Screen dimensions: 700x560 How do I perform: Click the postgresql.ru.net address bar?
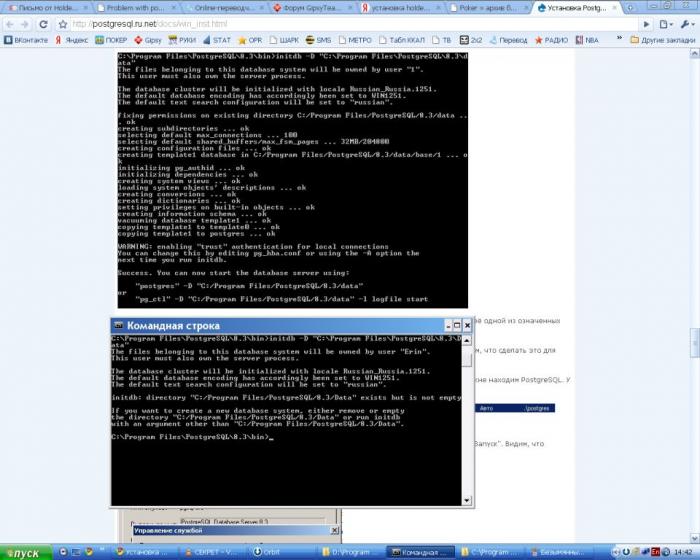(353, 24)
